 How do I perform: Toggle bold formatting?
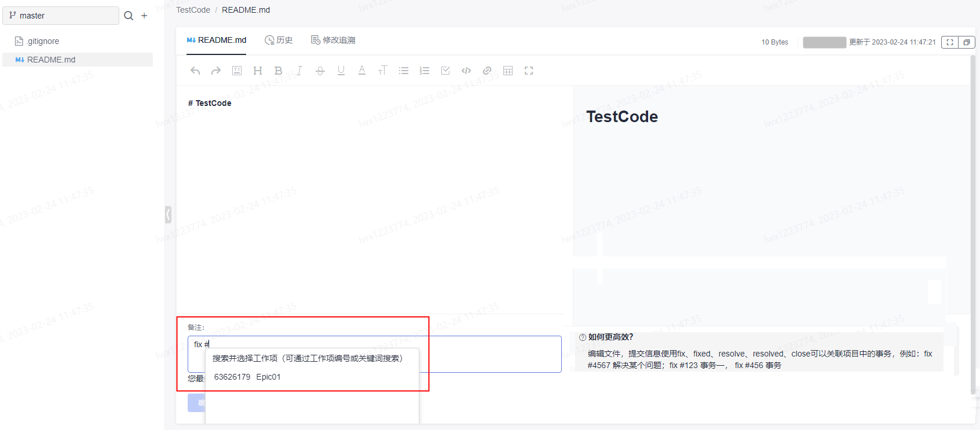coord(279,71)
